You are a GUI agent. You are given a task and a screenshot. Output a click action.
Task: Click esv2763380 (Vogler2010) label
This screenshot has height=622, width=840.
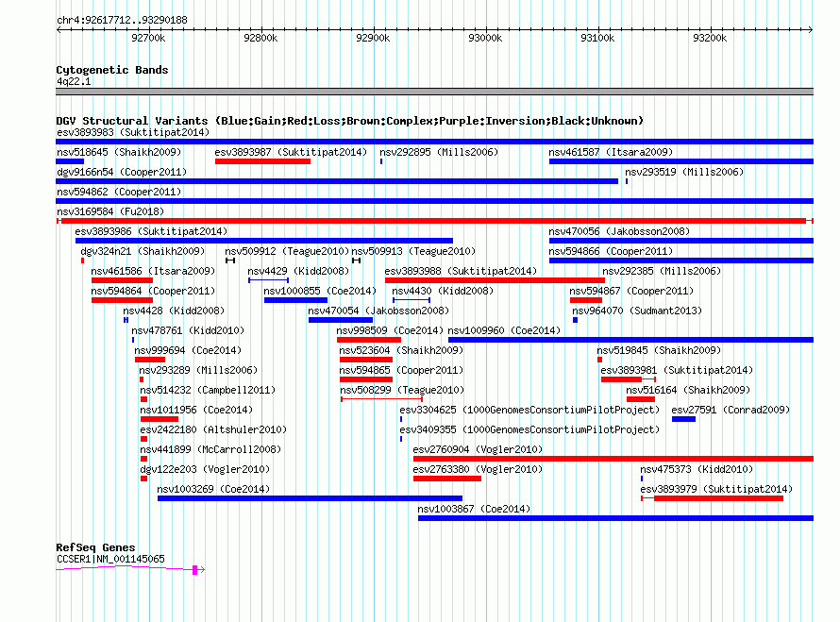[478, 469]
